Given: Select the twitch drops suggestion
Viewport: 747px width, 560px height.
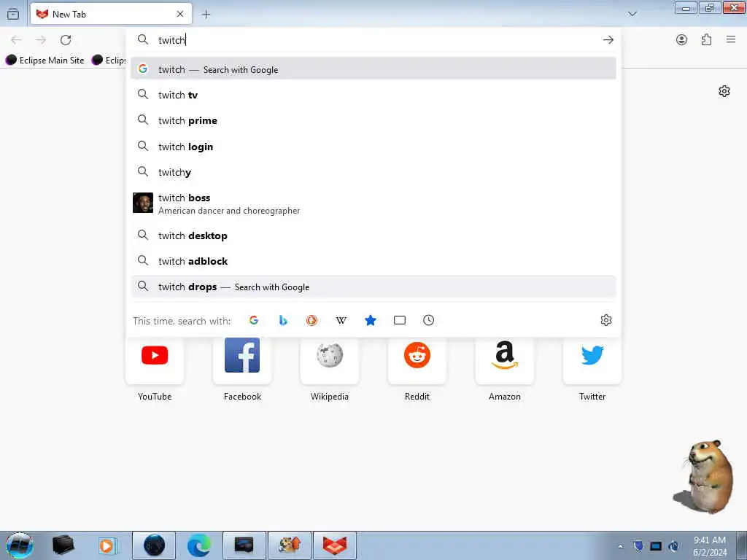Looking at the screenshot, I should click(x=373, y=287).
